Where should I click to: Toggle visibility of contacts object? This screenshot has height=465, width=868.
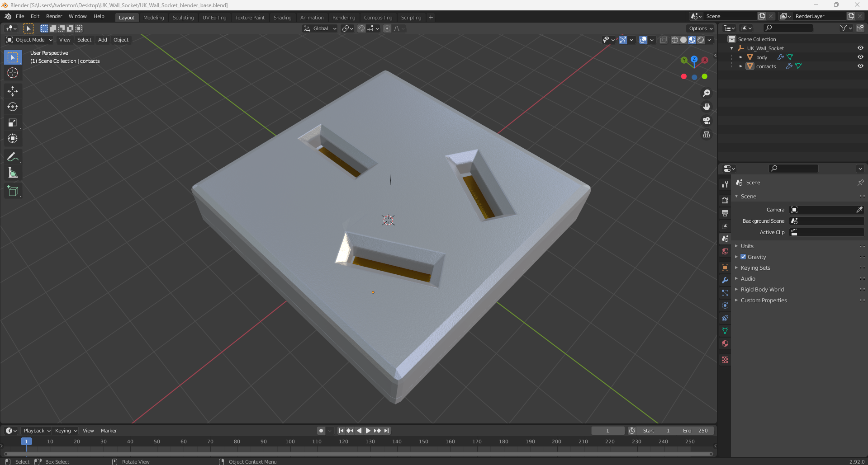pos(860,66)
